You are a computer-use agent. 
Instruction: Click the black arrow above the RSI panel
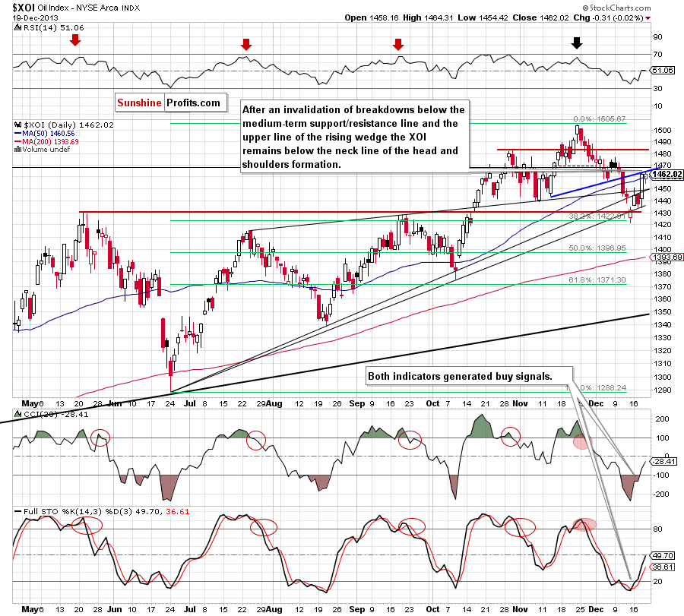tap(577, 43)
